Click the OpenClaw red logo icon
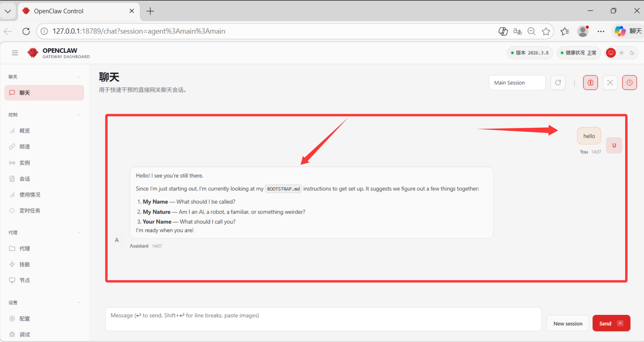 (33, 53)
